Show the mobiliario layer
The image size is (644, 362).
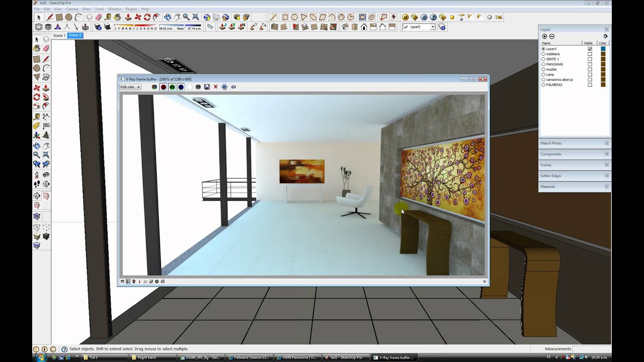pyautogui.click(x=590, y=54)
